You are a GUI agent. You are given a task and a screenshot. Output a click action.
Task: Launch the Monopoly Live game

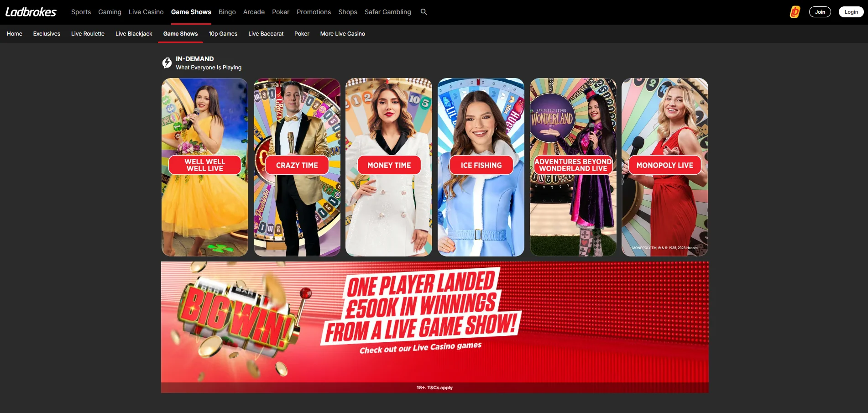click(665, 167)
